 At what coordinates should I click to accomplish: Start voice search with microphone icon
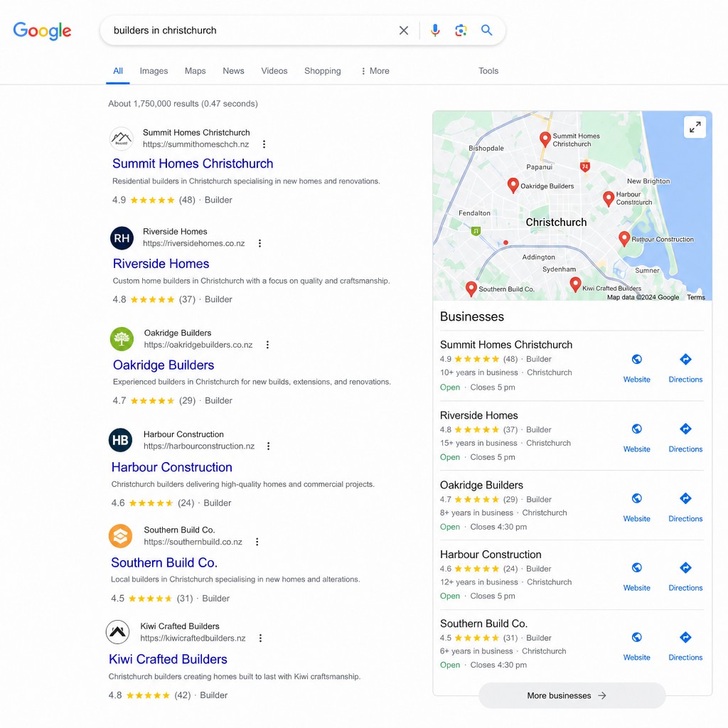pos(435,31)
